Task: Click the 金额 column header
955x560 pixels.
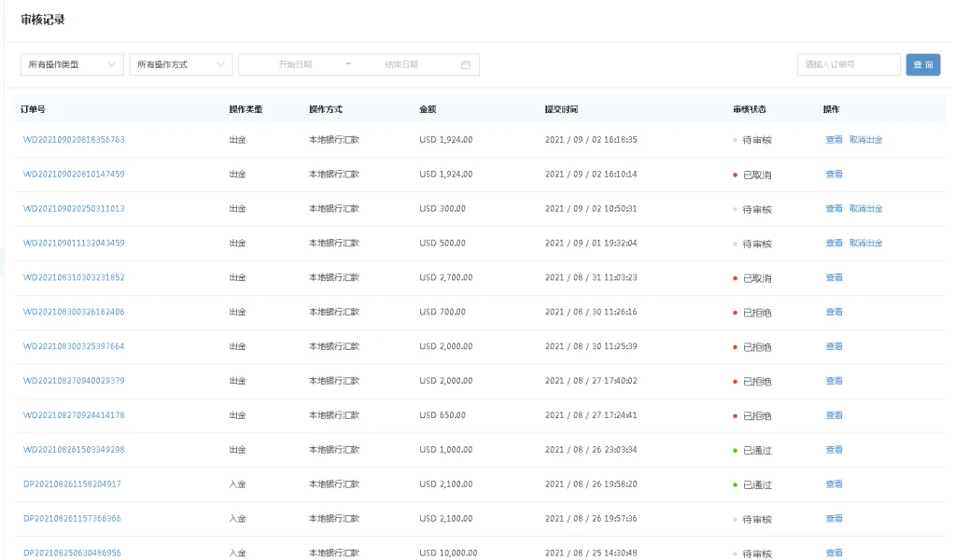Action: 428,109
